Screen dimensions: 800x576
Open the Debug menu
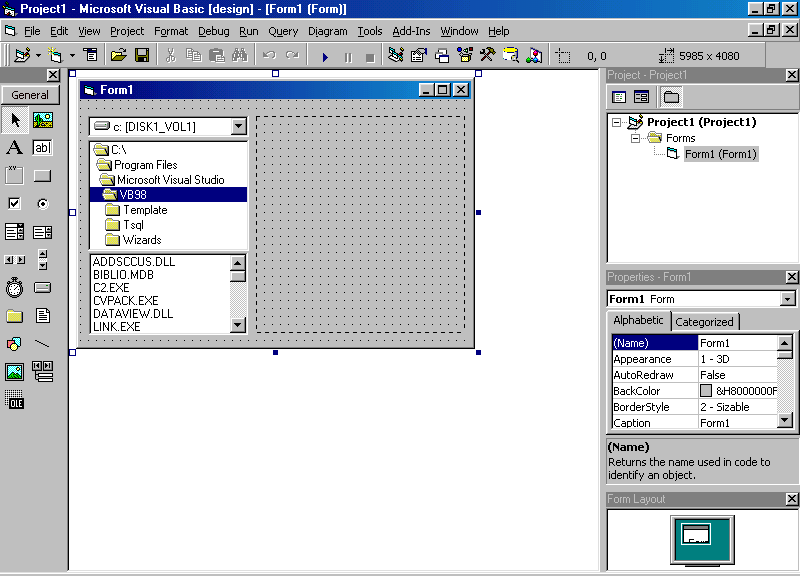pos(214,31)
